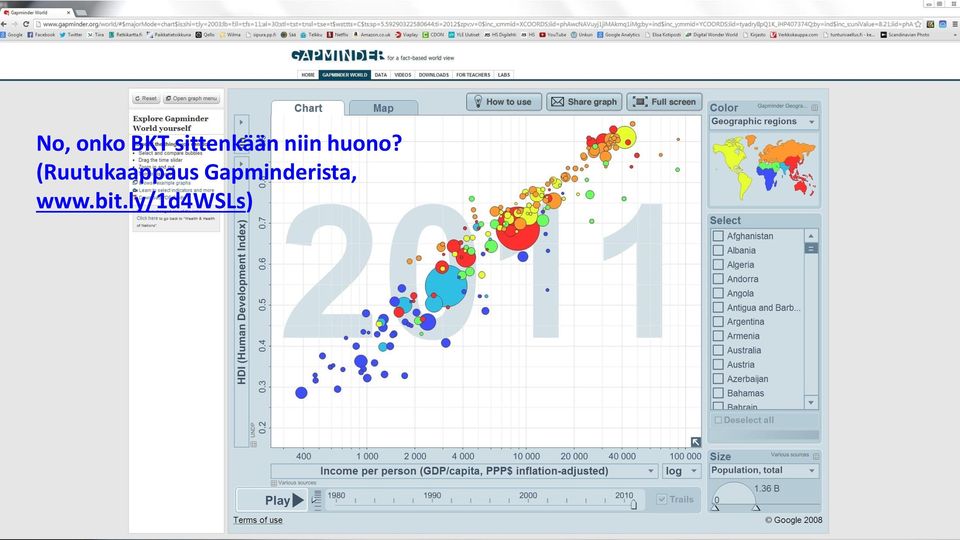Click the Color panel source info icon

point(814,107)
